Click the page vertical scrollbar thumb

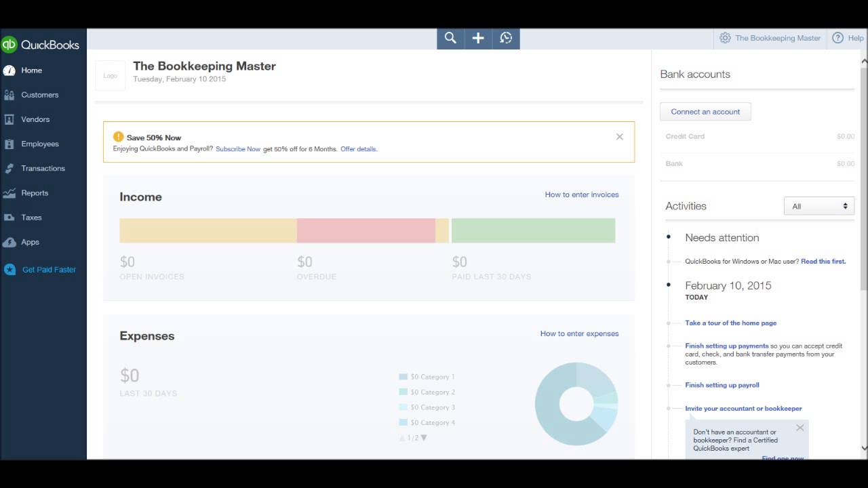864,180
